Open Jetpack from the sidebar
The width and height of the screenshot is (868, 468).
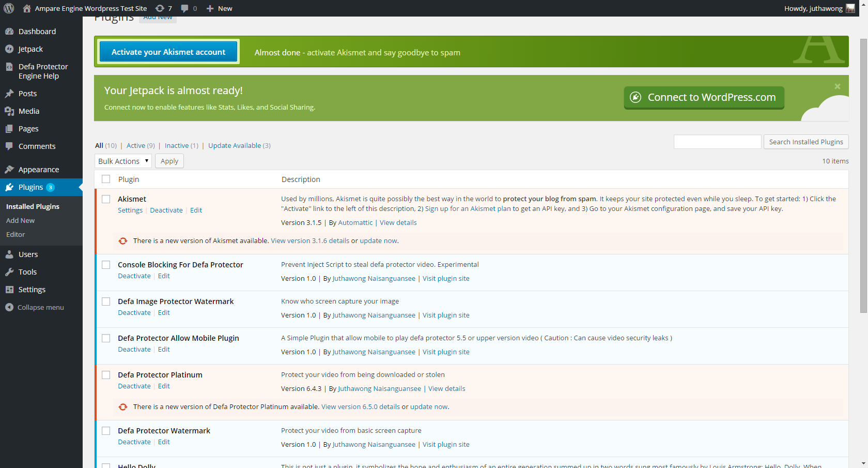pos(30,49)
